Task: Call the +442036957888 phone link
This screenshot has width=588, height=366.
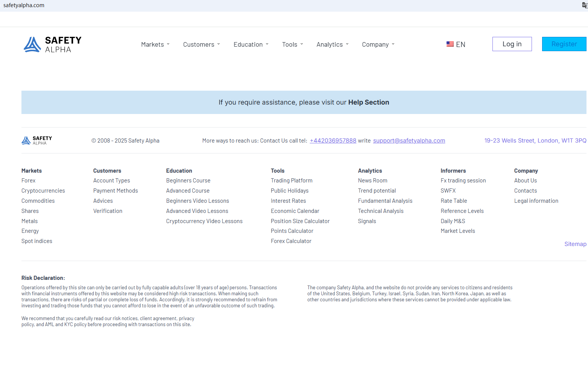Action: click(333, 141)
